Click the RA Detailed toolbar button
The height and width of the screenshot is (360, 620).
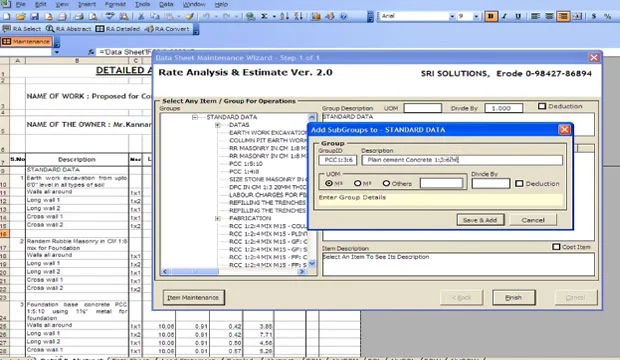point(118,29)
